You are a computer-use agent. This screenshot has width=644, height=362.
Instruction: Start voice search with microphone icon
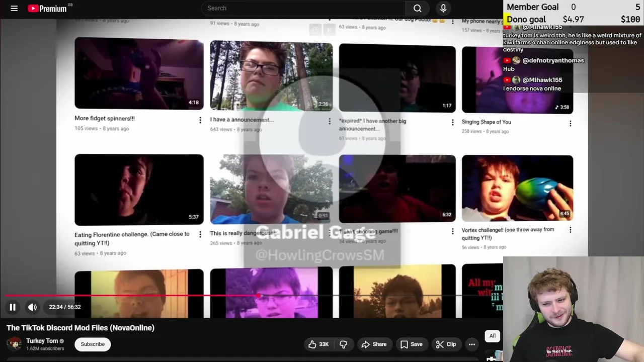tap(443, 8)
